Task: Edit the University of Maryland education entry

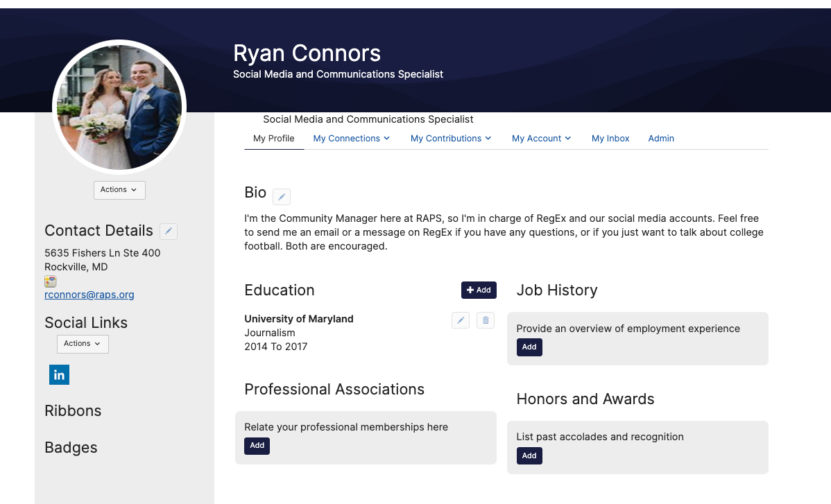Action: 461,320
